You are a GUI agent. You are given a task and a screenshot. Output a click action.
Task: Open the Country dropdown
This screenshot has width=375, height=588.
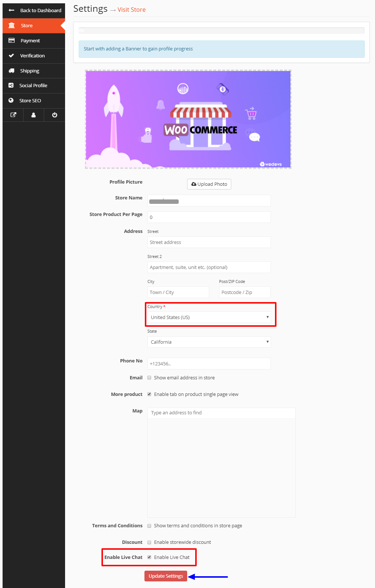(x=209, y=317)
